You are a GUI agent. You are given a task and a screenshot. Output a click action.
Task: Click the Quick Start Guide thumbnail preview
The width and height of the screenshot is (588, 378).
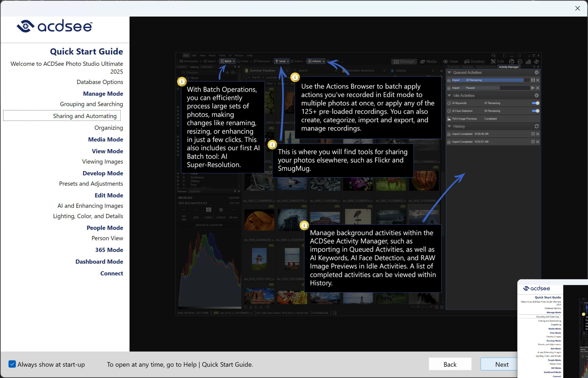click(553, 328)
